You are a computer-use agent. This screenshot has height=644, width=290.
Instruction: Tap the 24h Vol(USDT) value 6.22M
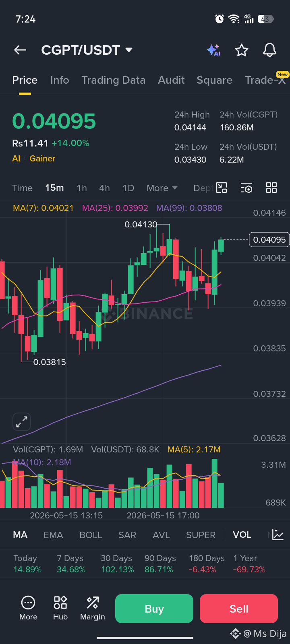point(232,160)
